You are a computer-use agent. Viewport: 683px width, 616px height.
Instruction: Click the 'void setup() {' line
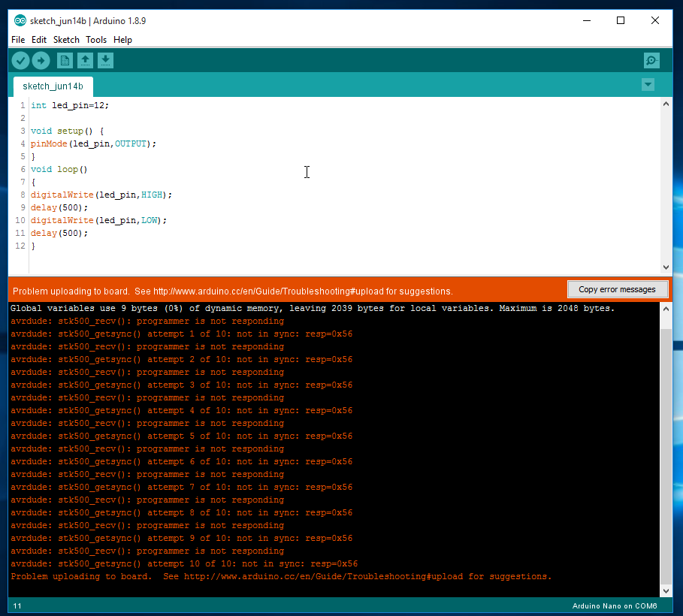tap(67, 131)
